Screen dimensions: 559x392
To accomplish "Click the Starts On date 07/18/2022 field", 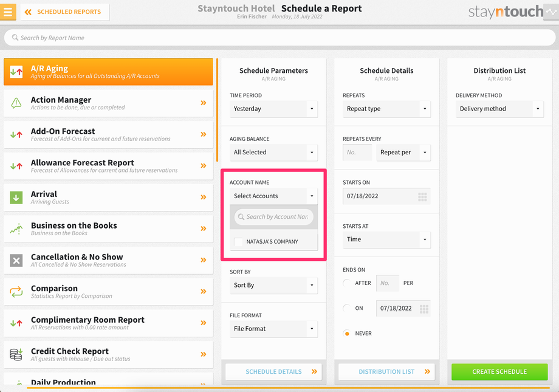I will pos(386,196).
